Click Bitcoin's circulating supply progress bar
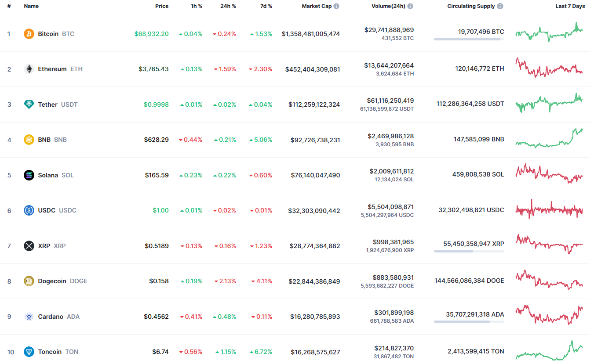Screen dimensions: 594x364 tap(469, 39)
